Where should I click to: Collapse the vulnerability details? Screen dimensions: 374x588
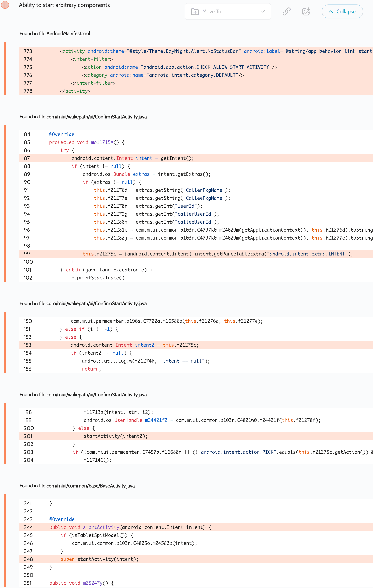(x=342, y=11)
